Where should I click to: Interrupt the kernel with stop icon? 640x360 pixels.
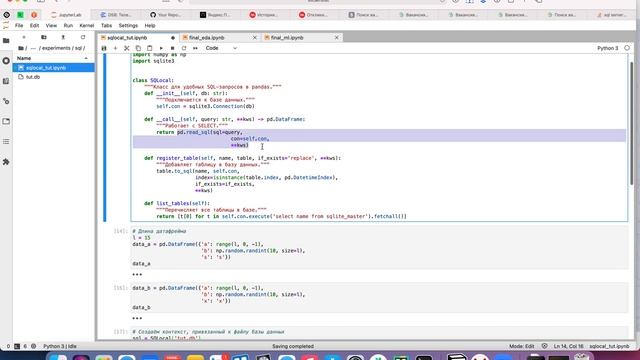pyautogui.click(x=172, y=48)
